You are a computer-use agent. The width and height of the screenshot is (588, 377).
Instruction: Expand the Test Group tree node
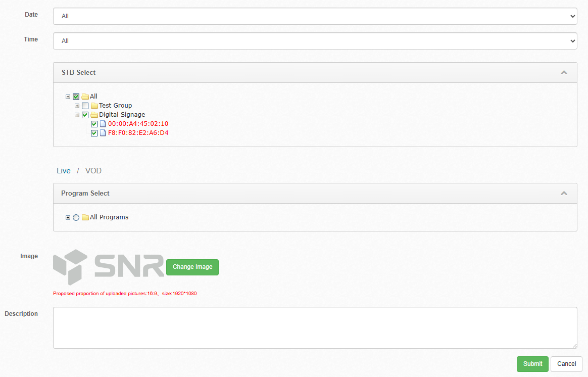[x=77, y=106]
